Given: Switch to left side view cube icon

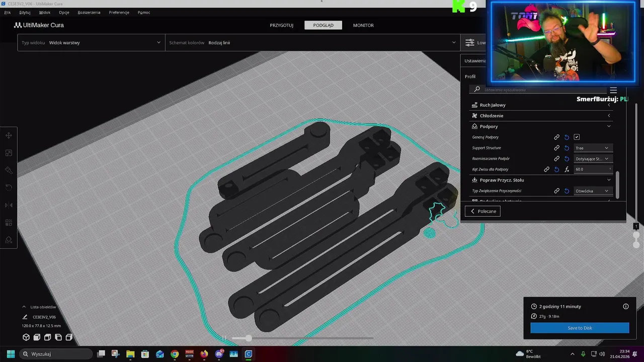Looking at the screenshot, I should click(x=58, y=337).
